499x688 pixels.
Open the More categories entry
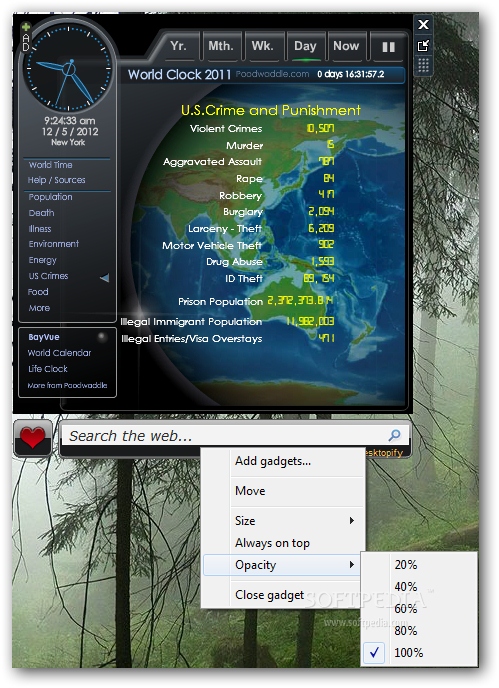(x=39, y=308)
